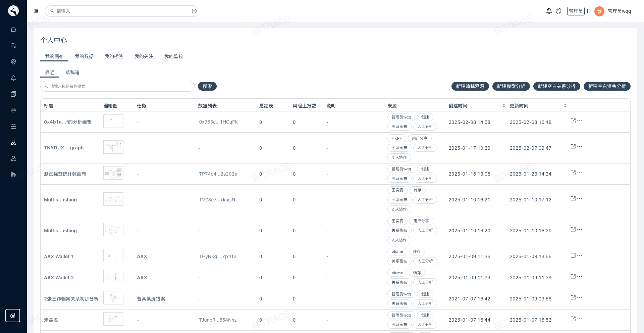Click the 管理员 role badge

click(x=576, y=11)
